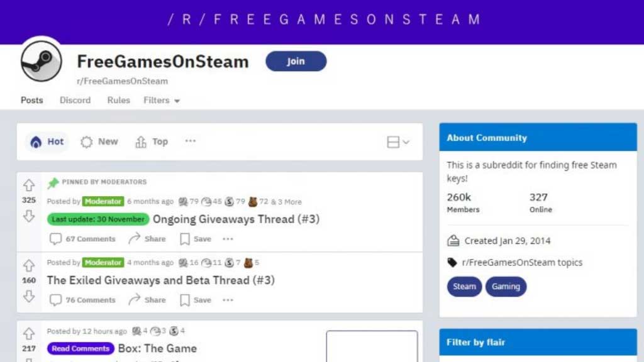The width and height of the screenshot is (644, 362).
Task: Open comments on post with 67 Comments
Action: point(82,239)
